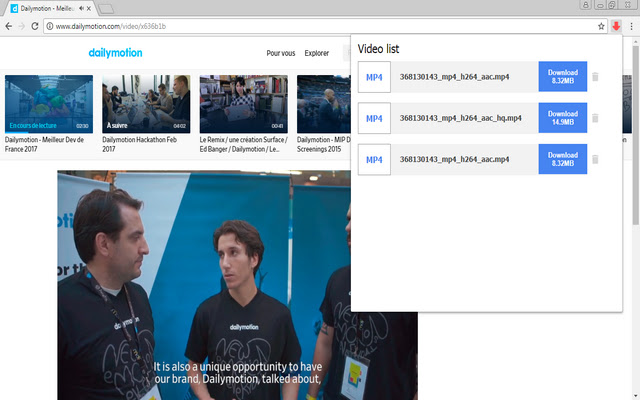
Task: Remove the third video with trash icon
Action: pos(595,159)
